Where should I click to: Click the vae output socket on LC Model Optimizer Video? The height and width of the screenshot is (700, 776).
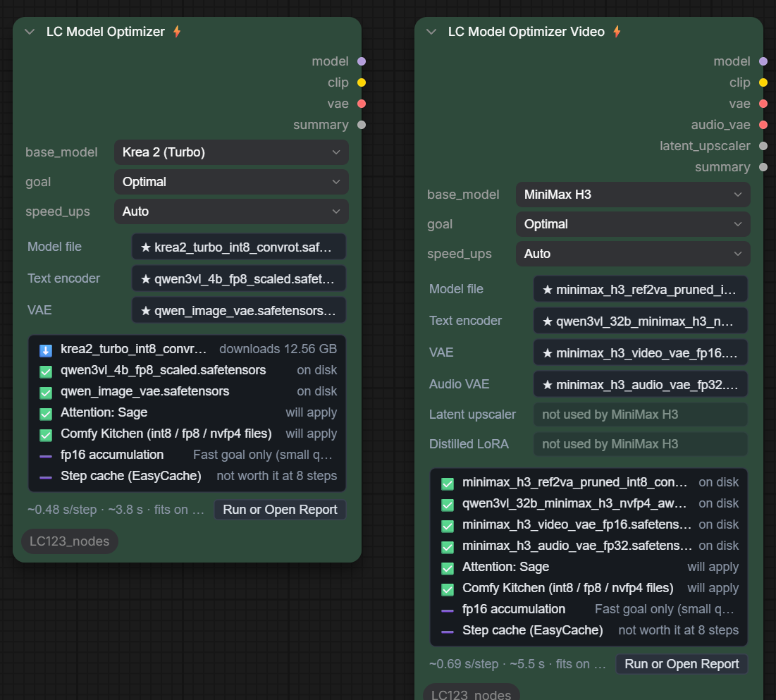763,104
